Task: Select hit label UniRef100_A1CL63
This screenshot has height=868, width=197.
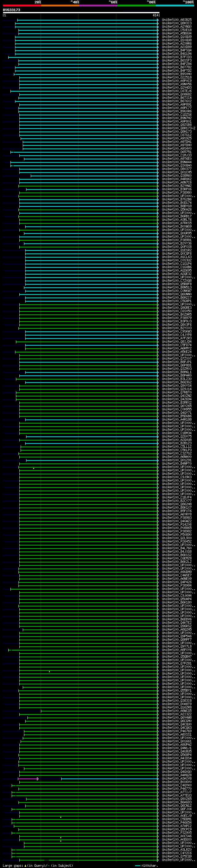Action: tap(177, 257)
